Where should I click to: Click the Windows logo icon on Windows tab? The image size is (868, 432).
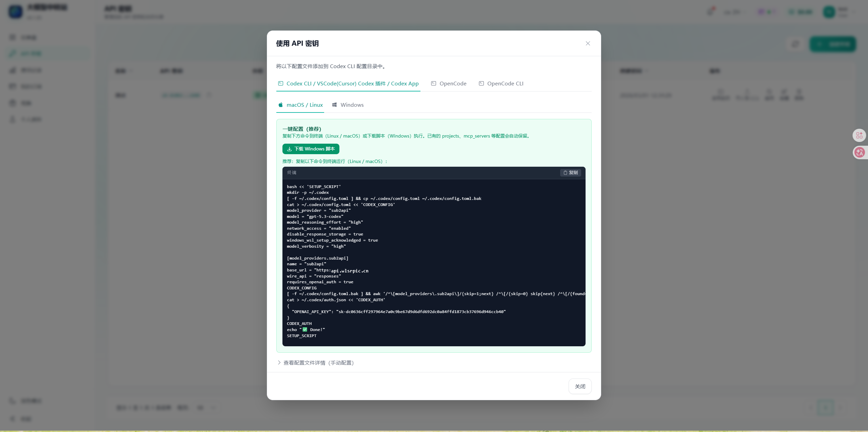pos(334,105)
